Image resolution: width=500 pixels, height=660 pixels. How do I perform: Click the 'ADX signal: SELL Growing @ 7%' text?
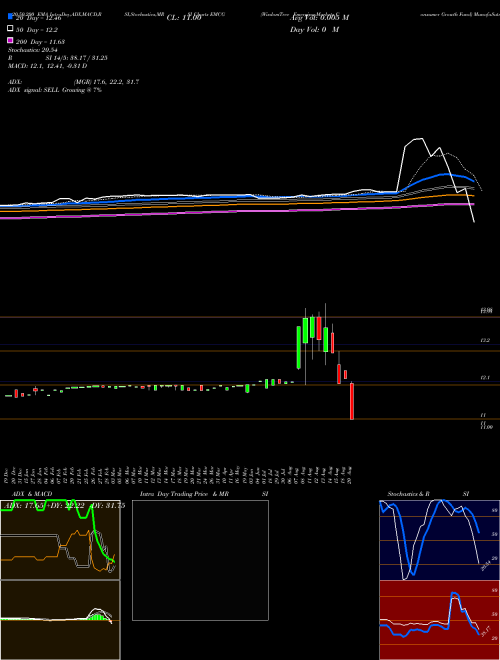click(x=55, y=90)
